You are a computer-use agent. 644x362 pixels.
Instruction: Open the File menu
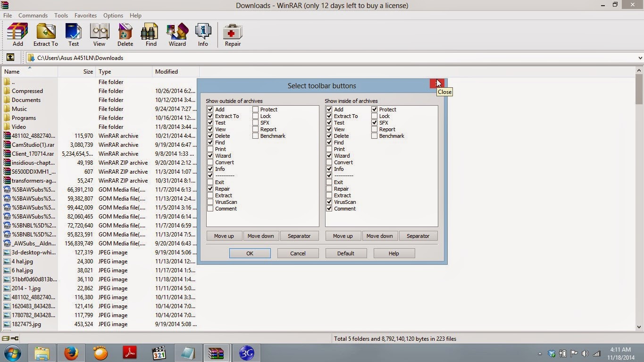coord(8,16)
